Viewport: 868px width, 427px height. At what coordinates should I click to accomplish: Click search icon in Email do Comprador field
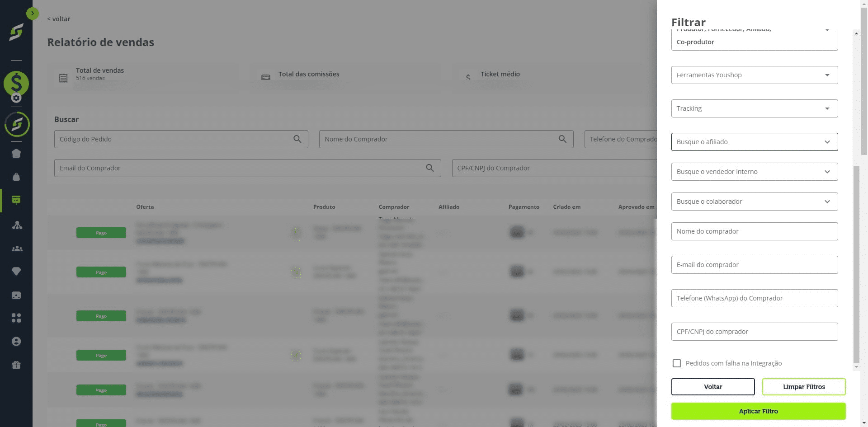pyautogui.click(x=430, y=168)
